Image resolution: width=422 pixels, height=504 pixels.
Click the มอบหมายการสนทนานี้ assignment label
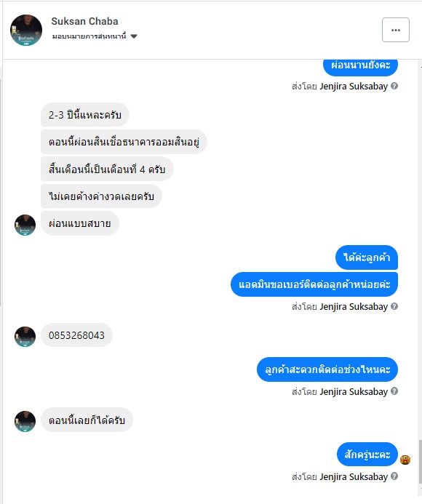point(89,36)
